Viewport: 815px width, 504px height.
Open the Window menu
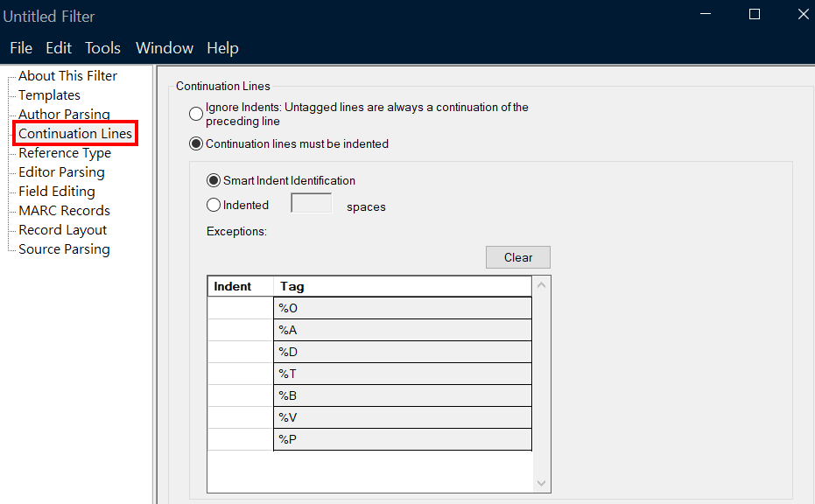click(165, 48)
